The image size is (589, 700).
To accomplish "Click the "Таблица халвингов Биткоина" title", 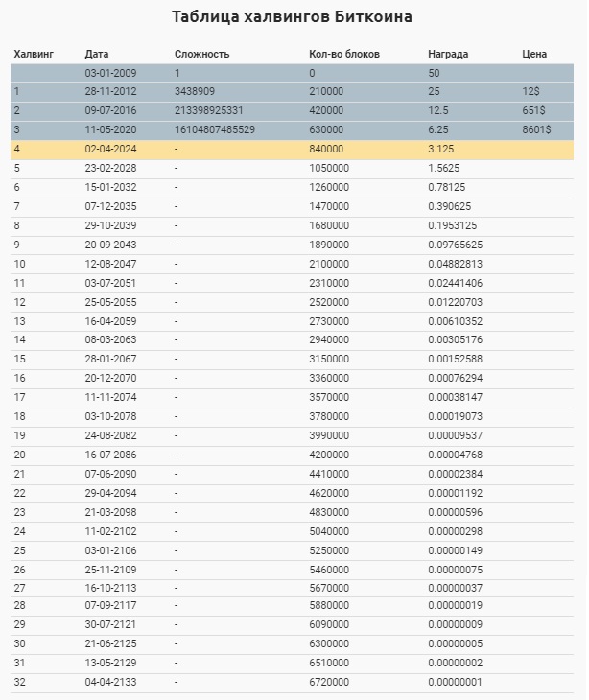I will click(293, 17).
